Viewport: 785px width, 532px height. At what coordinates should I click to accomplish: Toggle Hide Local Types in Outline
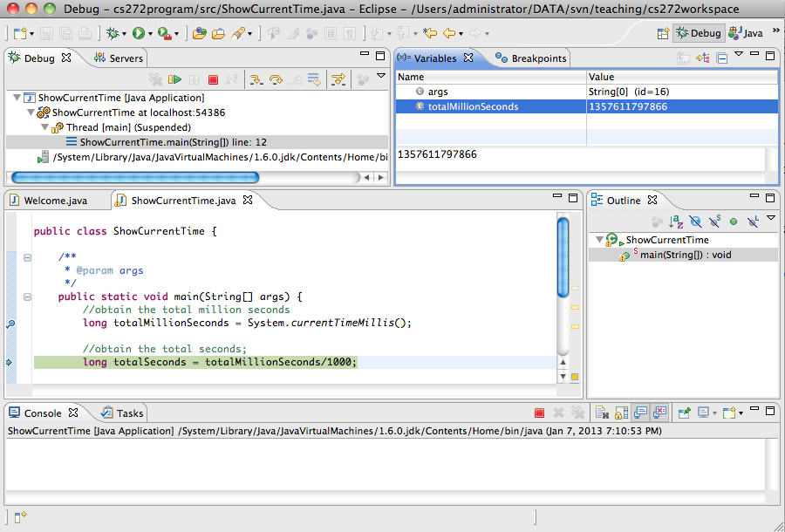753,222
